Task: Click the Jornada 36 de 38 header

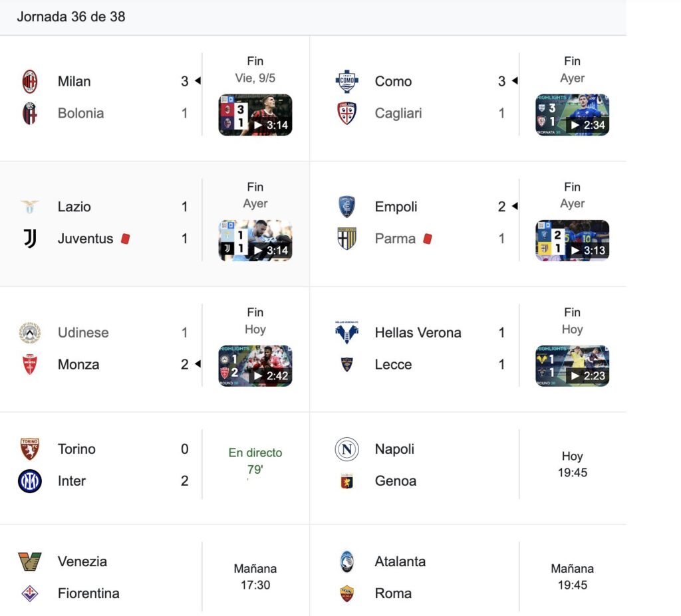Action: click(71, 17)
